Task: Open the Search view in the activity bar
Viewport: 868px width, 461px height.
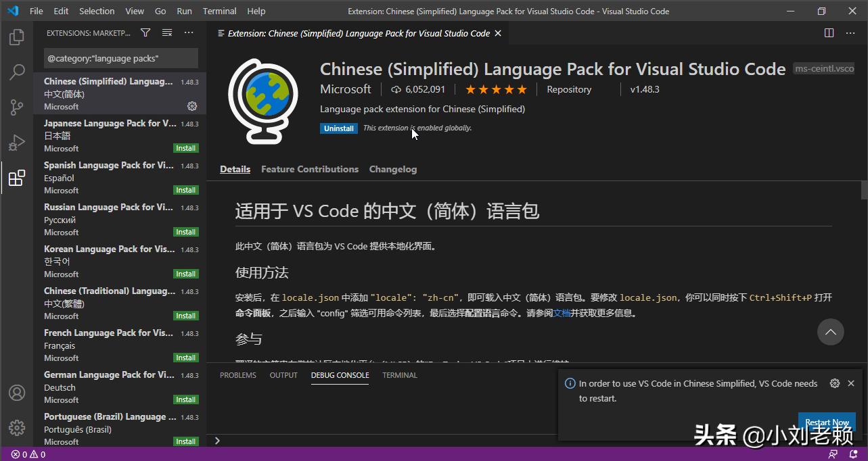Action: click(16, 72)
